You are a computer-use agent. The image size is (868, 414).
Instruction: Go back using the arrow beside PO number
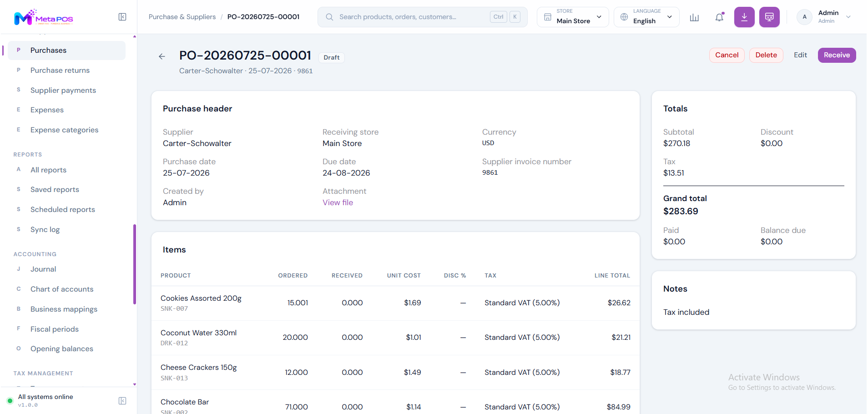(162, 56)
